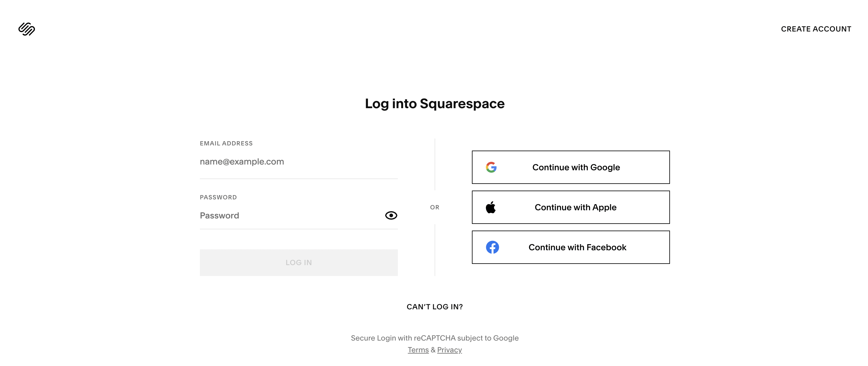Click the "Log into Squarespace" heading
Viewport: 868px width, 366px height.
tap(435, 104)
